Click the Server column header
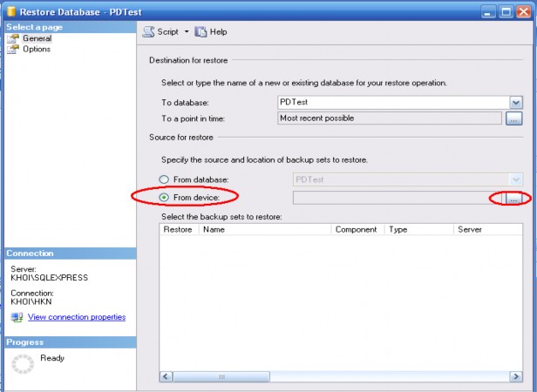The image size is (537, 392). click(488, 229)
